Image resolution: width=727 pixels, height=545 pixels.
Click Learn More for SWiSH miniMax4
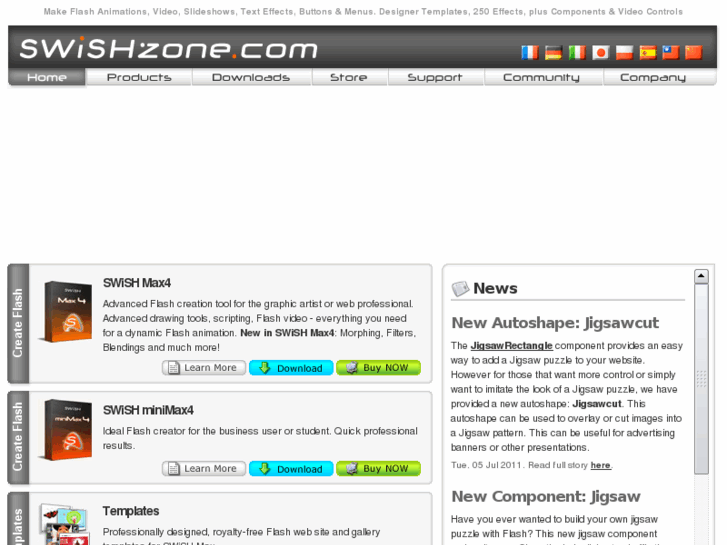point(204,469)
